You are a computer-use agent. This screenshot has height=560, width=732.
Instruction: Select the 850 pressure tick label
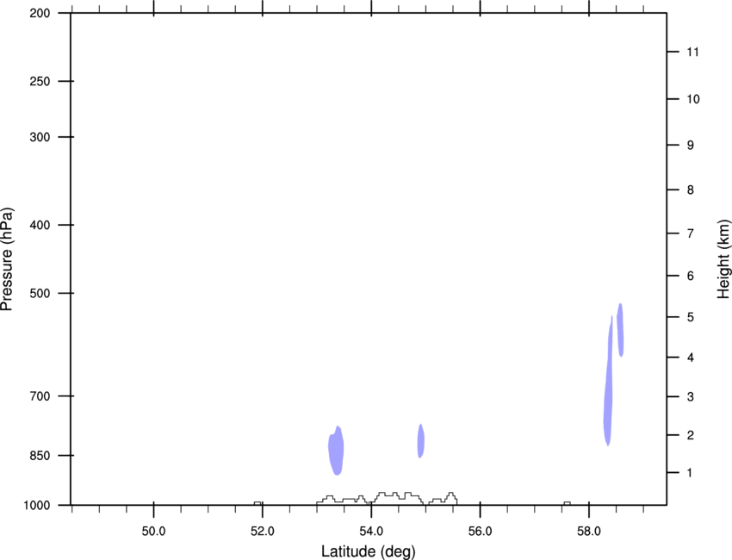pyautogui.click(x=40, y=456)
